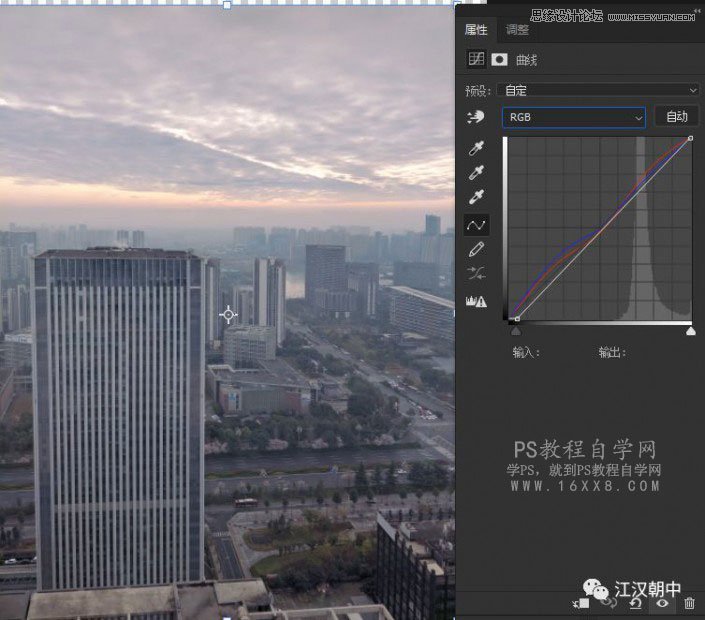Reset curves to adjustment defaults
Image resolution: width=705 pixels, height=620 pixels.
pyautogui.click(x=635, y=603)
